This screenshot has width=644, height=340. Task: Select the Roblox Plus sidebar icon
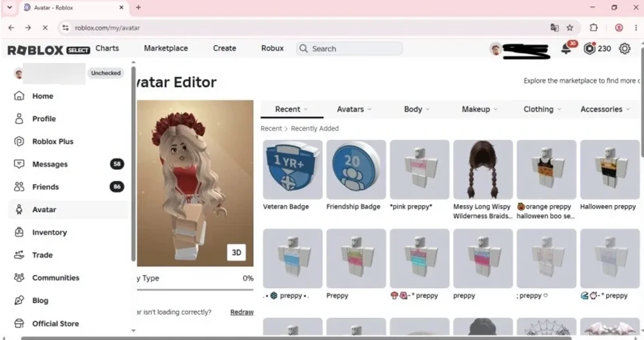[19, 141]
